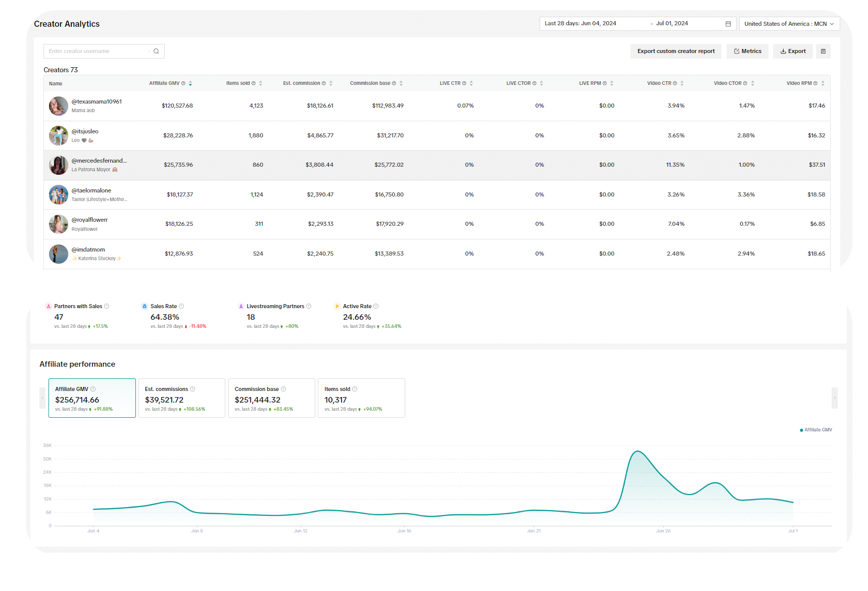Viewport: 868px width, 591px height.
Task: Click the search magnifier icon in username field
Action: tap(156, 51)
